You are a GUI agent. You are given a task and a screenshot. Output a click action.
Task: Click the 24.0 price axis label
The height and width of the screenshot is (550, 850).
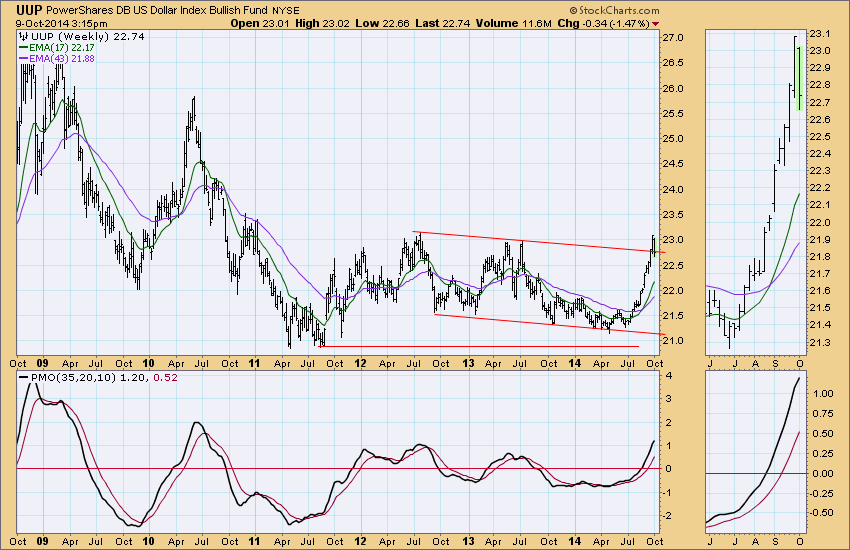[672, 190]
